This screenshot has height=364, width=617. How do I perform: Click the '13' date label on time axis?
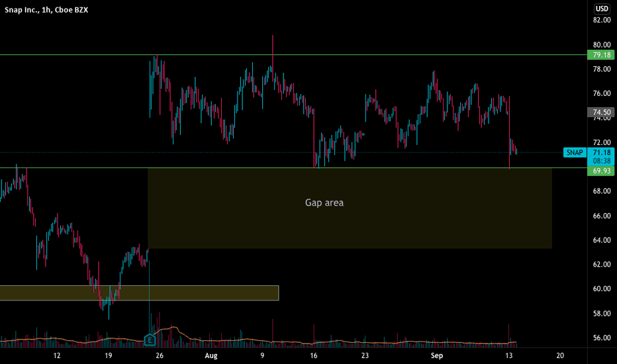point(509,356)
